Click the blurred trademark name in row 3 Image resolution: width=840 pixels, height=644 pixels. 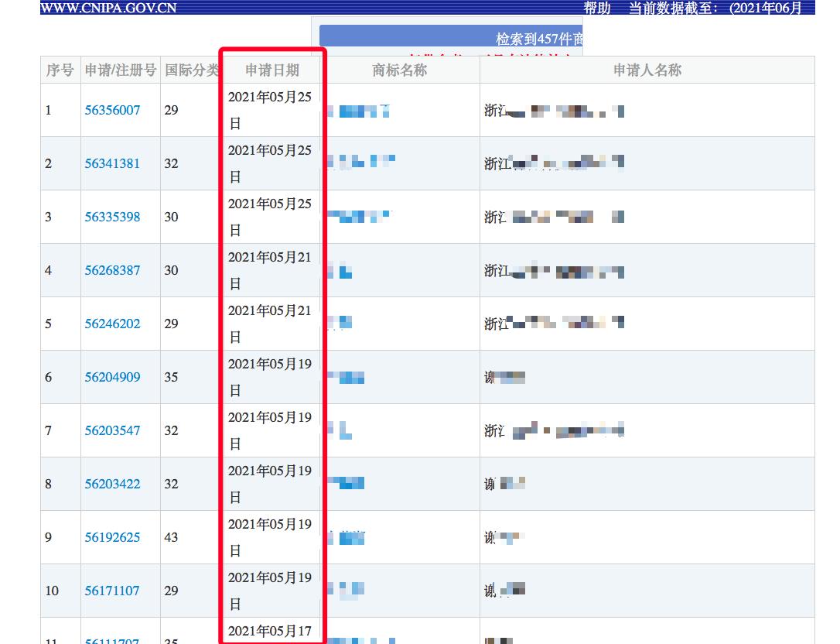(x=360, y=217)
